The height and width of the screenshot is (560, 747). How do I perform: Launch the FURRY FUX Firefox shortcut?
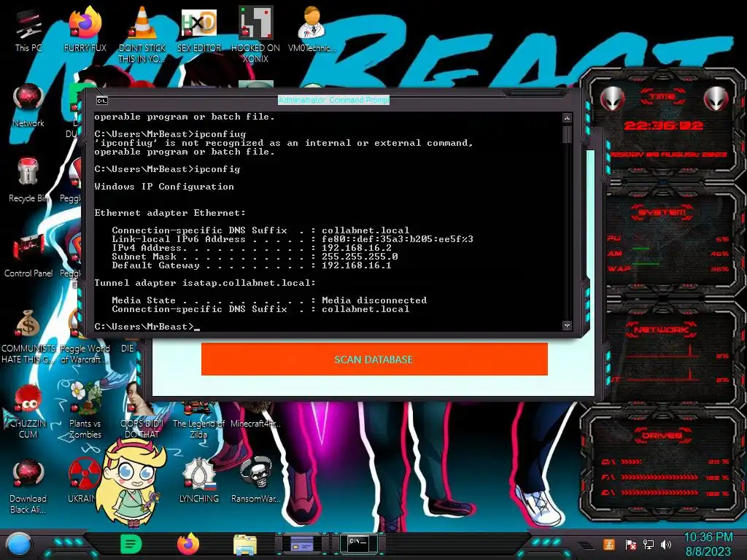point(85,29)
